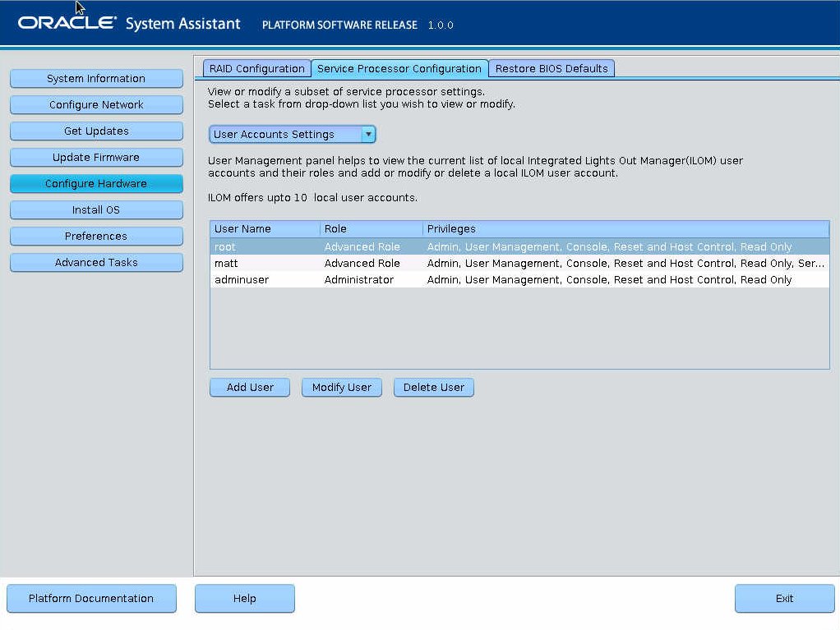Screen dimensions: 840x630
Task: Select the root user row
Action: point(519,246)
